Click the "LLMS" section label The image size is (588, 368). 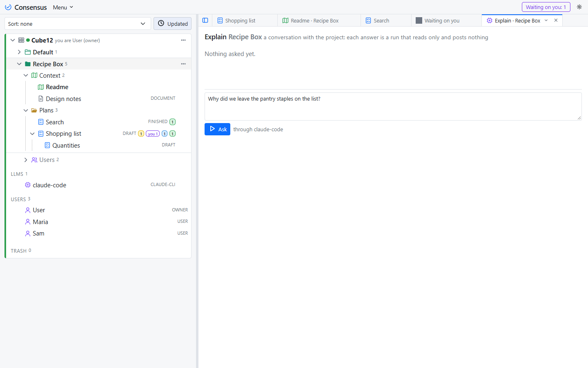pos(17,174)
